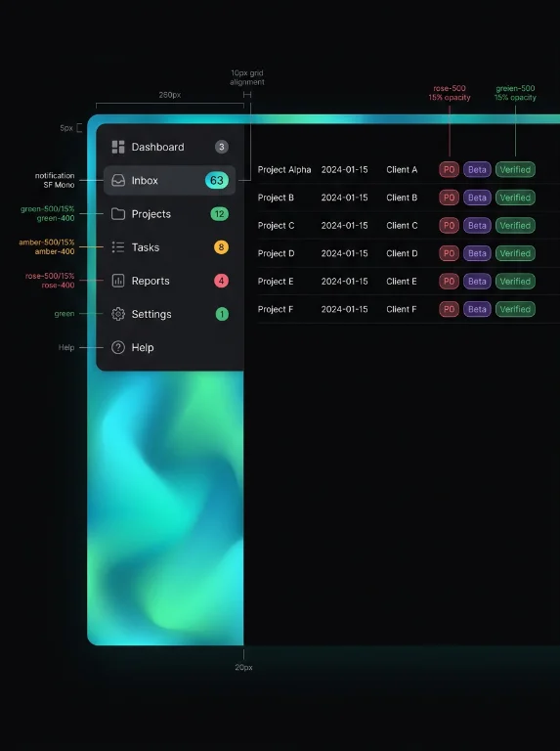This screenshot has height=751, width=560.
Task: Click the P0 tag on Project B
Action: (x=449, y=198)
